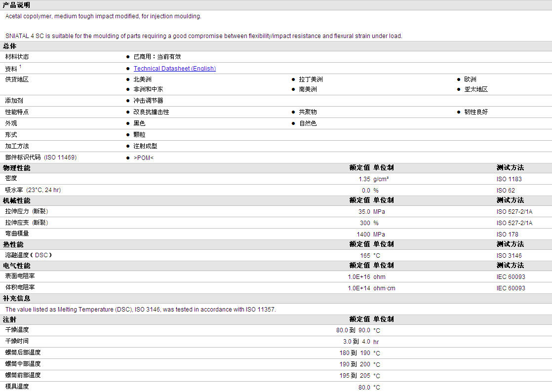Select the 溶融温度 (DSC) row label
The image size is (552, 392).
tap(29, 255)
